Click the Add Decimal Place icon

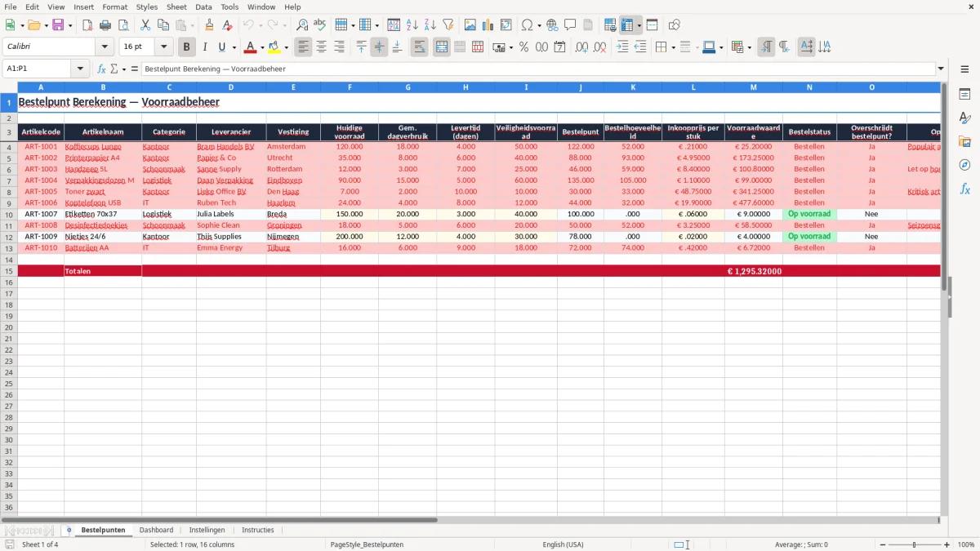click(581, 47)
